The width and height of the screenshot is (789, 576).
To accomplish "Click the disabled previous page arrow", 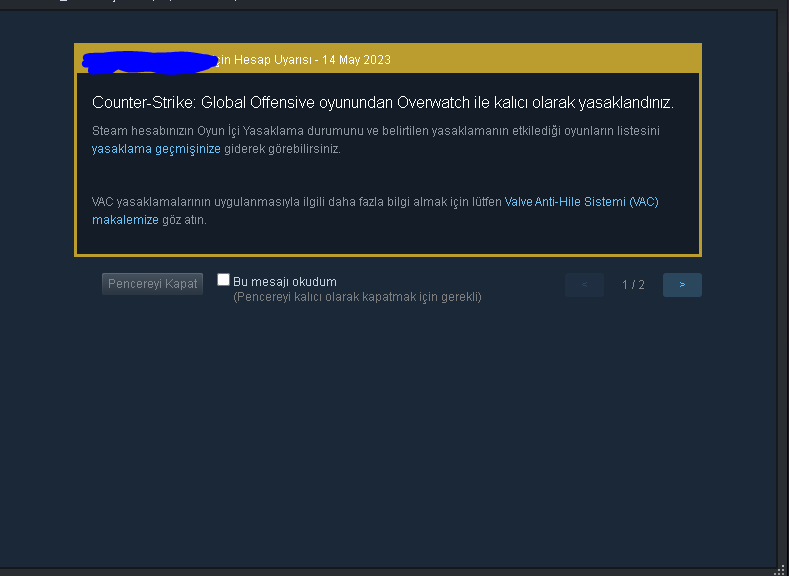I will (x=584, y=285).
